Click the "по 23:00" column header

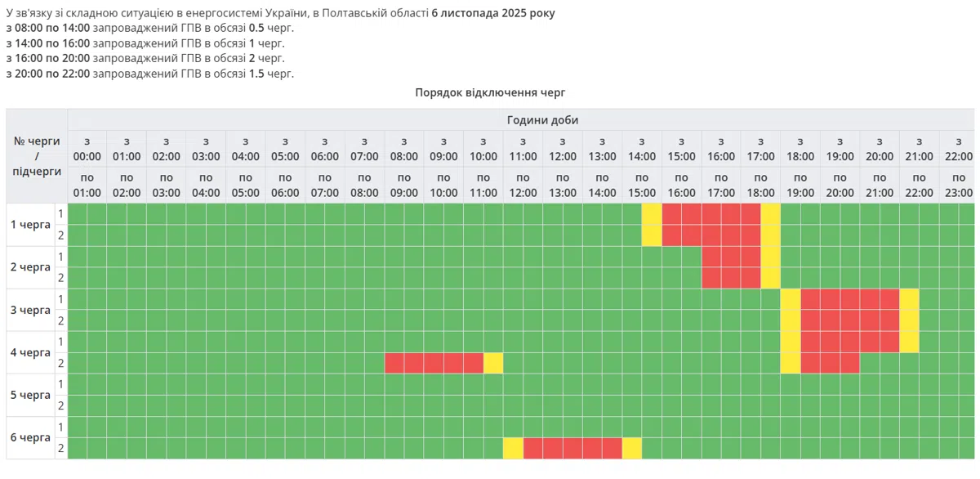tap(958, 186)
